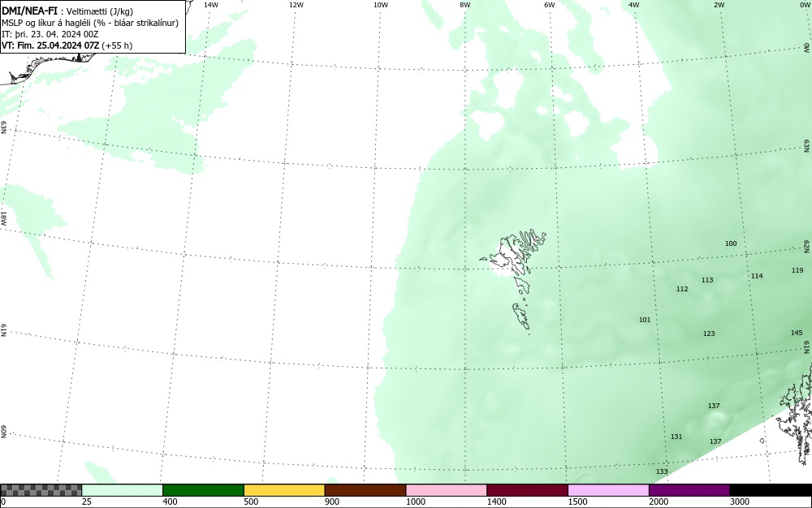Select the map value '112'
This screenshot has width=812, height=508.
tap(682, 289)
